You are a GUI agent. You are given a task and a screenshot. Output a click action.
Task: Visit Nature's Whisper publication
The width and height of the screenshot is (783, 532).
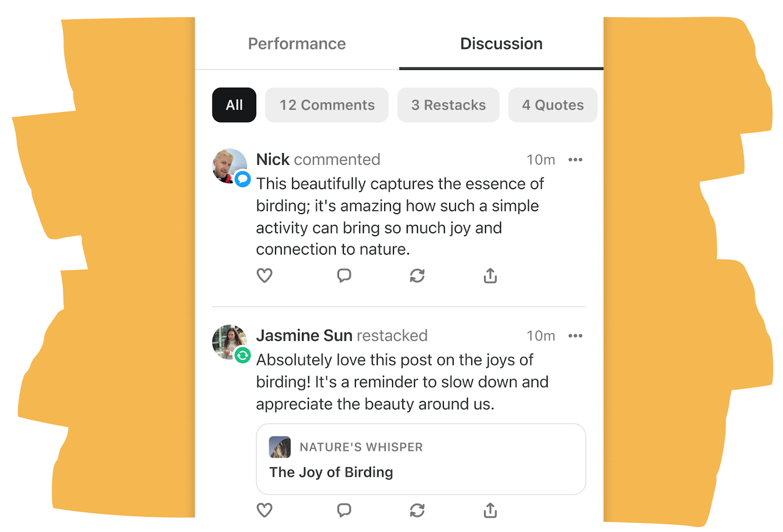click(x=360, y=446)
